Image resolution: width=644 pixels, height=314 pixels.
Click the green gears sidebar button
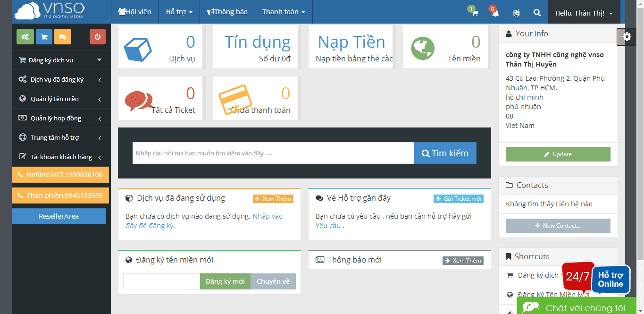pyautogui.click(x=25, y=36)
